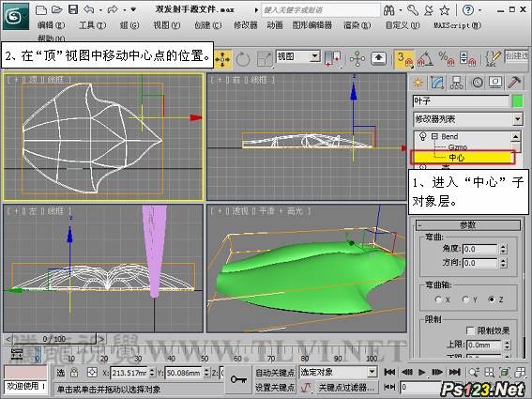
Task: Click the 方向 spinner arrows
Action: pyautogui.click(x=504, y=263)
